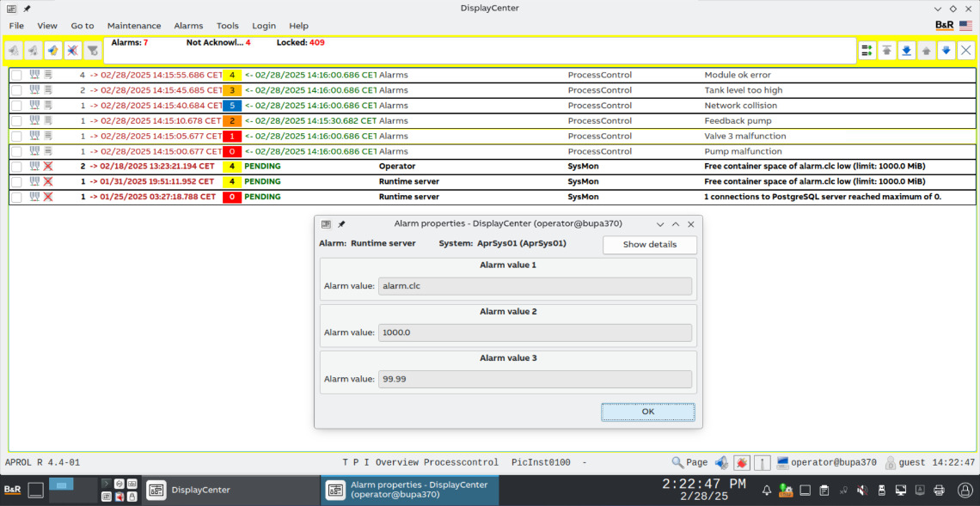Close the alarm bar with X icon
980x506 pixels.
965,51
